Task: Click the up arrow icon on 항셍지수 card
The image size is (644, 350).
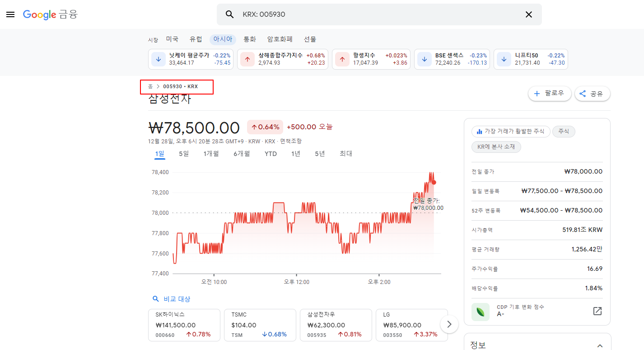Action: (342, 59)
